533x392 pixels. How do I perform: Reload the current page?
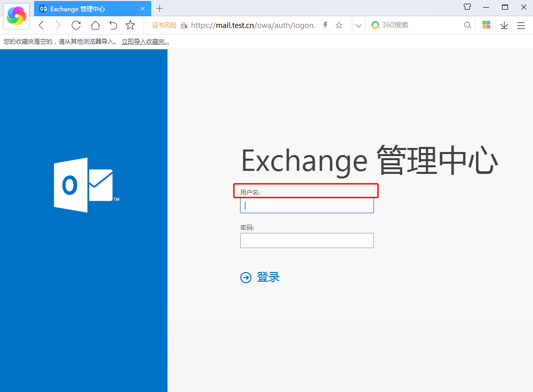point(76,25)
